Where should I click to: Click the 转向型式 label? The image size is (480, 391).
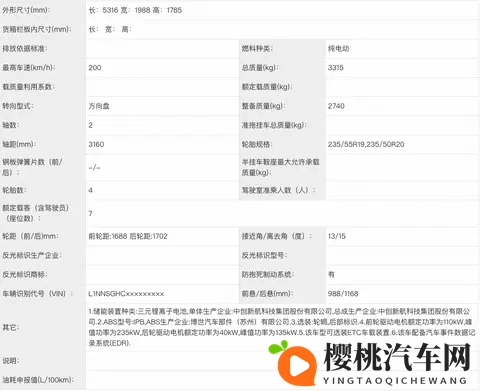(18, 106)
